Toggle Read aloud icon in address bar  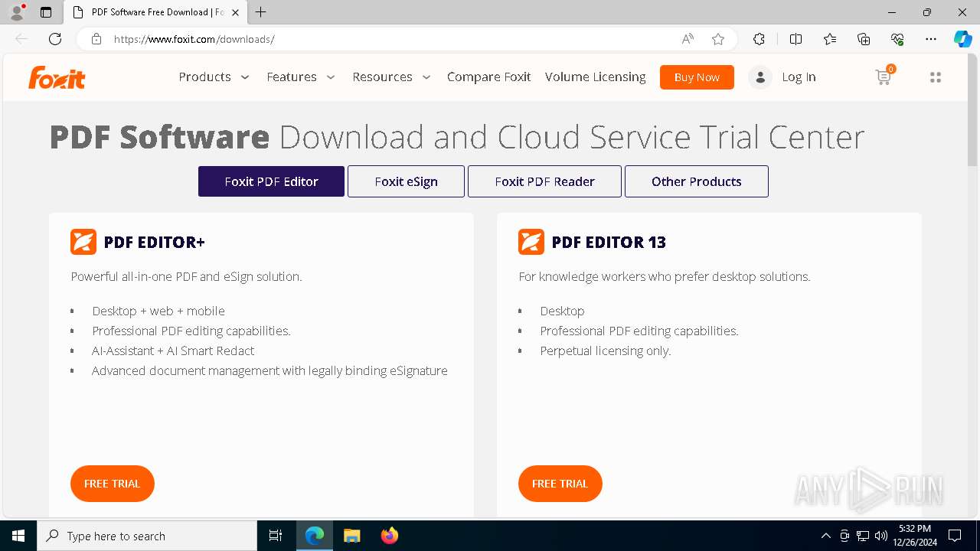pos(688,39)
